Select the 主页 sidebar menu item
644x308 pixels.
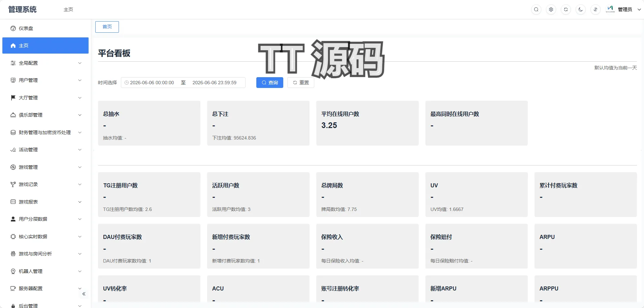tap(45, 45)
